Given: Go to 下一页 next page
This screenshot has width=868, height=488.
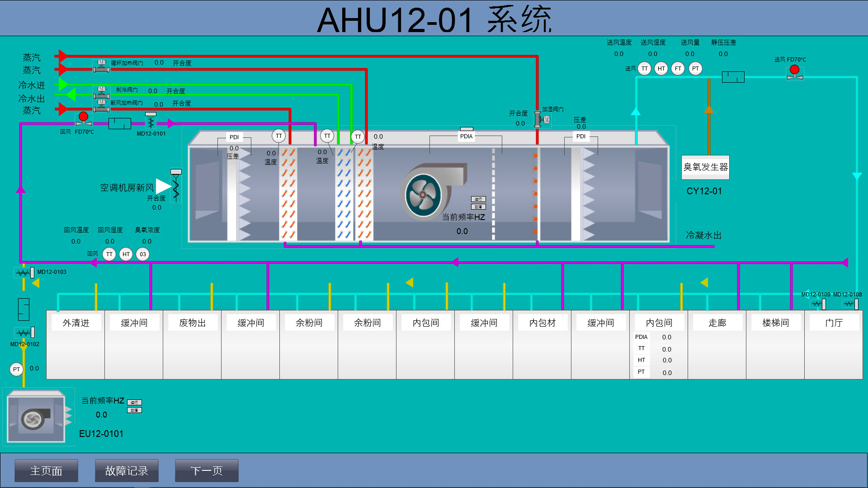Looking at the screenshot, I should [207, 471].
